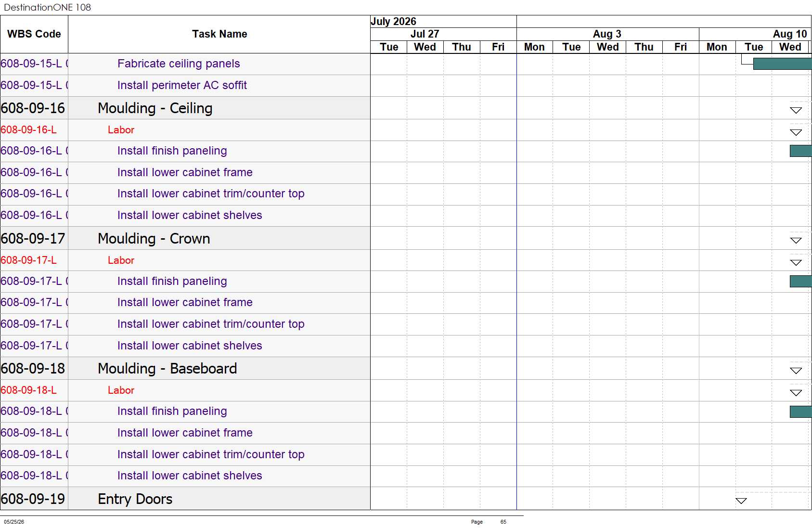Viewport: 812px width, 528px height.
Task: Click the Moulding - Ceiling summary triangle marker
Action: click(x=796, y=110)
